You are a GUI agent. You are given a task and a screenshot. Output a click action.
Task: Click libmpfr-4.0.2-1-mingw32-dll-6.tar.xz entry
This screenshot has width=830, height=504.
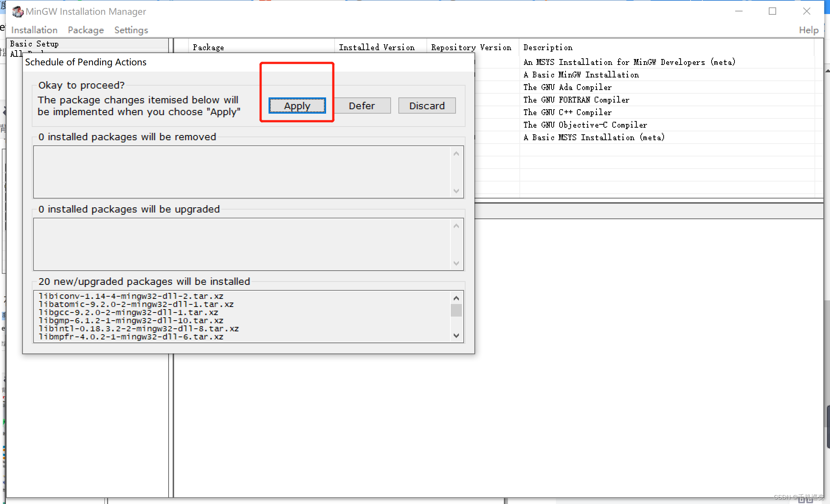(131, 336)
